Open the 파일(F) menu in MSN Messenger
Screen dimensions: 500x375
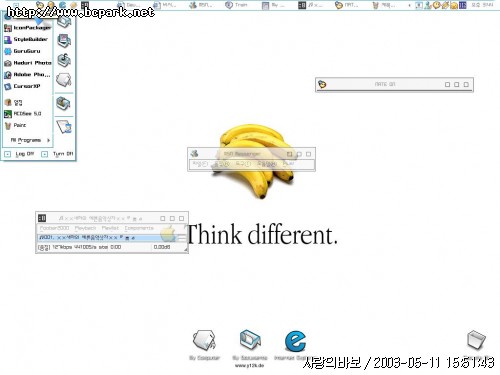(200, 164)
